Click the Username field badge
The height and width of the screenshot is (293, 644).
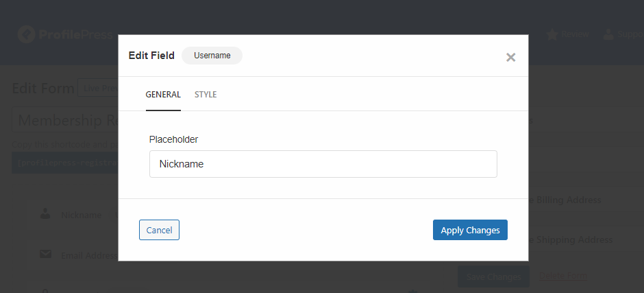[212, 56]
